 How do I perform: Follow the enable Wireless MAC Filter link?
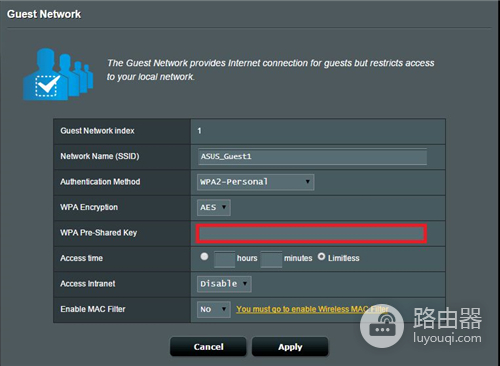(312, 309)
